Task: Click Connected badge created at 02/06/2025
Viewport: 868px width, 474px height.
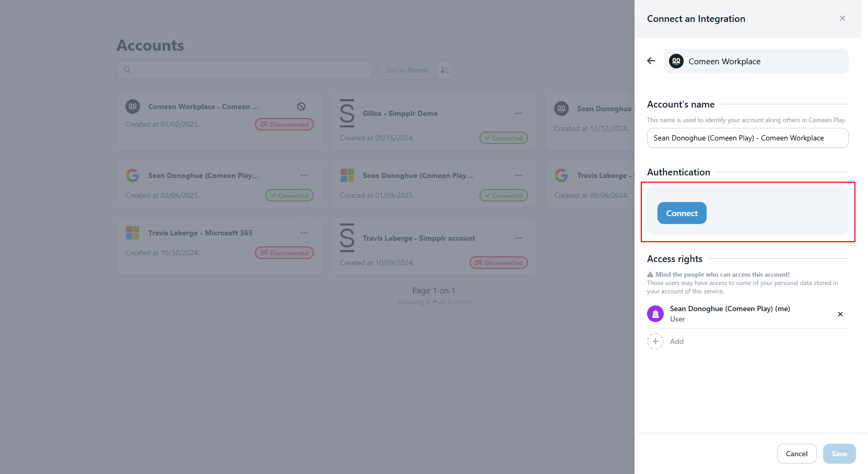Action: pyautogui.click(x=289, y=195)
